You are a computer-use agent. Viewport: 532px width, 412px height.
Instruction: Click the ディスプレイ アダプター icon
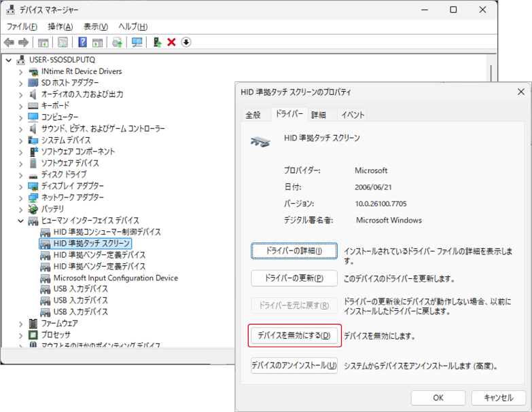click(33, 186)
